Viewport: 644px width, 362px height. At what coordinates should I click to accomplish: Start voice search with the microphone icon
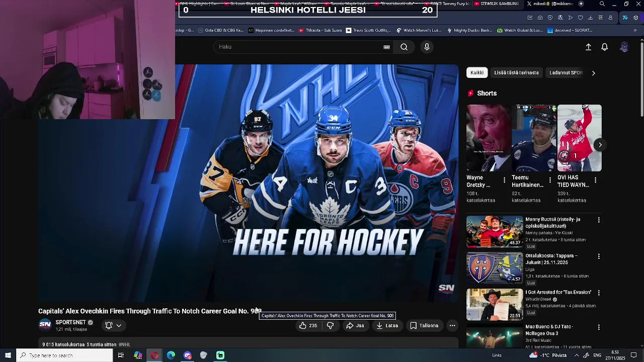(x=427, y=47)
